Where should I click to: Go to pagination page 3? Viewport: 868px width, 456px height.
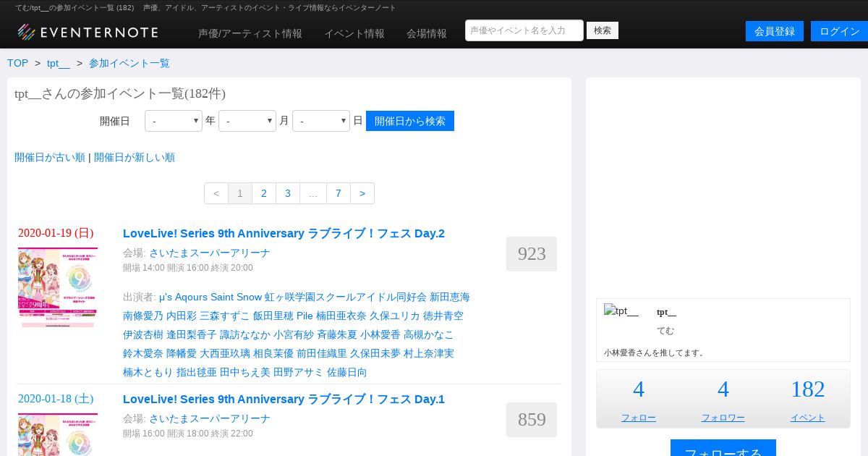(288, 193)
